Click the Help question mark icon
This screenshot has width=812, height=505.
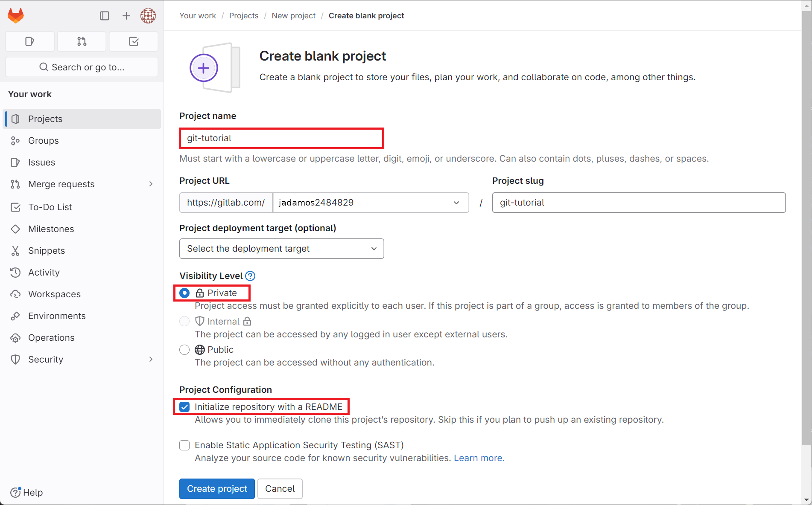(x=16, y=492)
